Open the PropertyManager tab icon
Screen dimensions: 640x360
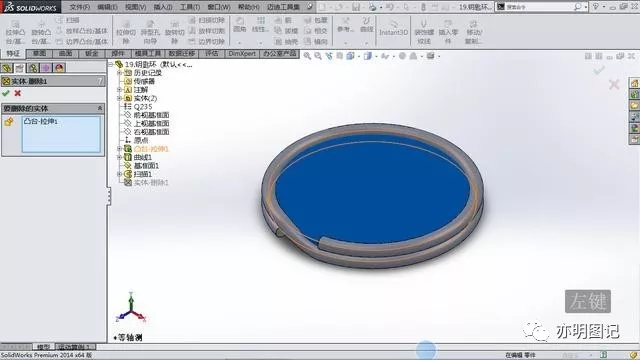20,68
